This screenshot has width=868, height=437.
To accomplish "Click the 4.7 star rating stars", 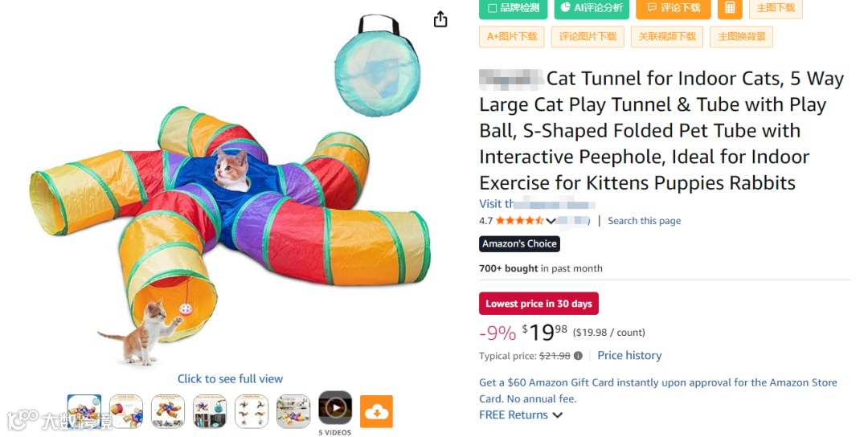I will click(x=519, y=221).
